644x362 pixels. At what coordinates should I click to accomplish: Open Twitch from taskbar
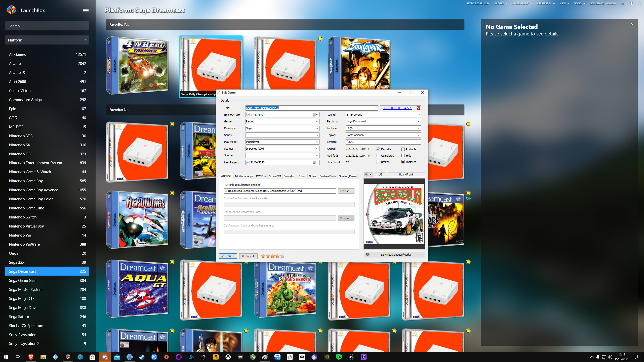pos(364,357)
